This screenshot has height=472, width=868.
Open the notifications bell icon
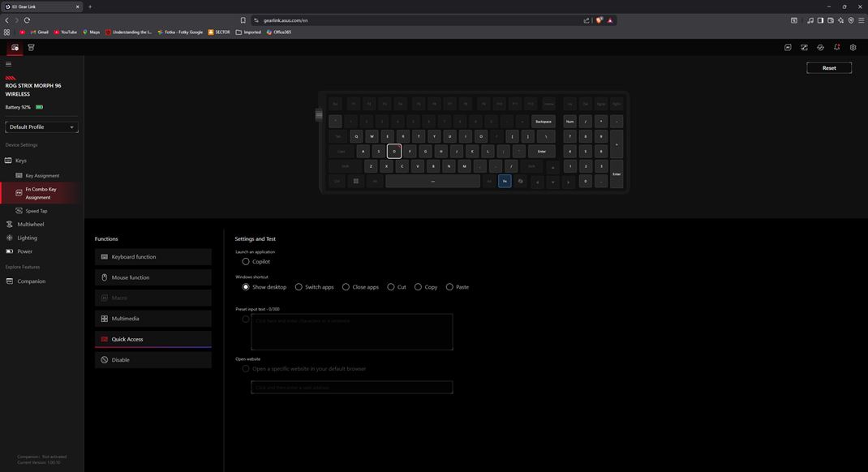(837, 48)
